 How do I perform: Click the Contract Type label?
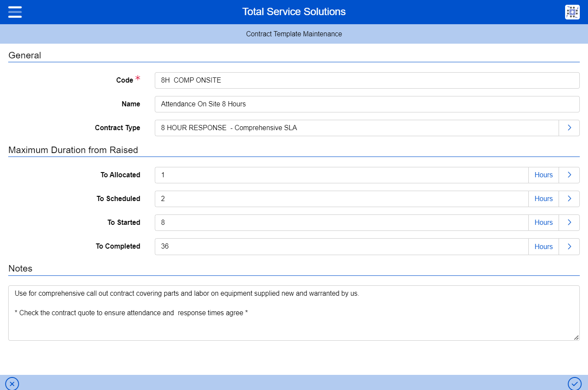(118, 128)
